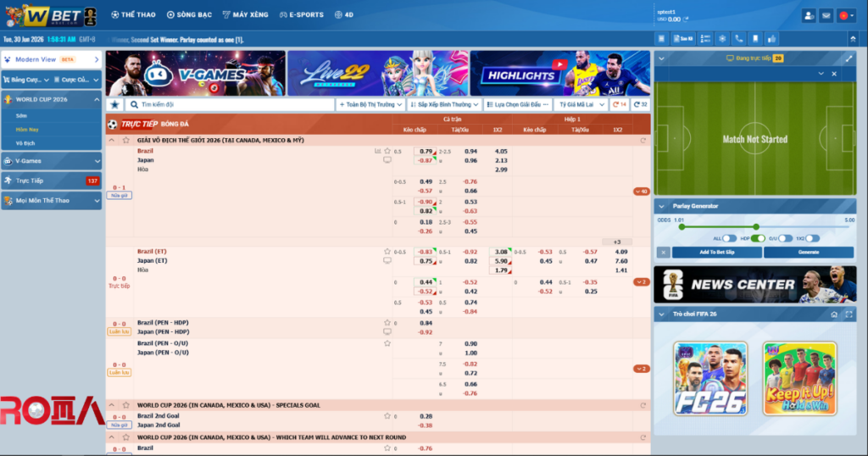Viewport: 868px width, 456px height.
Task: Refresh the Giải Vô Địch Thế Giới league
Action: point(643,141)
